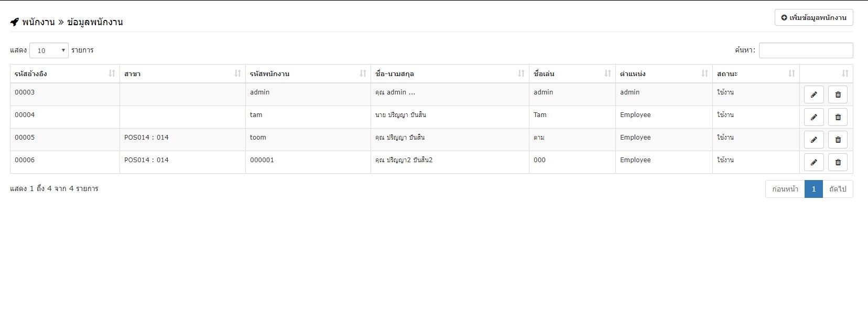Edit the employee row 00003
Image resolution: width=868 pixels, height=316 pixels.
[813, 94]
